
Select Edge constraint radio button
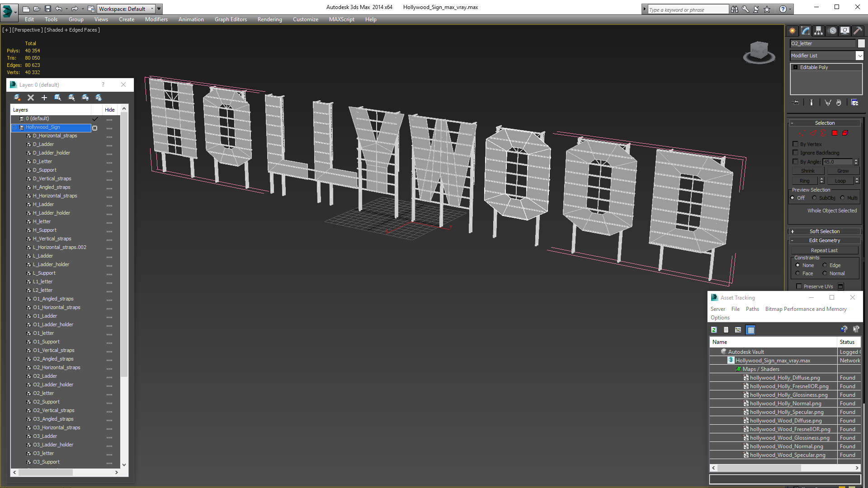click(825, 265)
